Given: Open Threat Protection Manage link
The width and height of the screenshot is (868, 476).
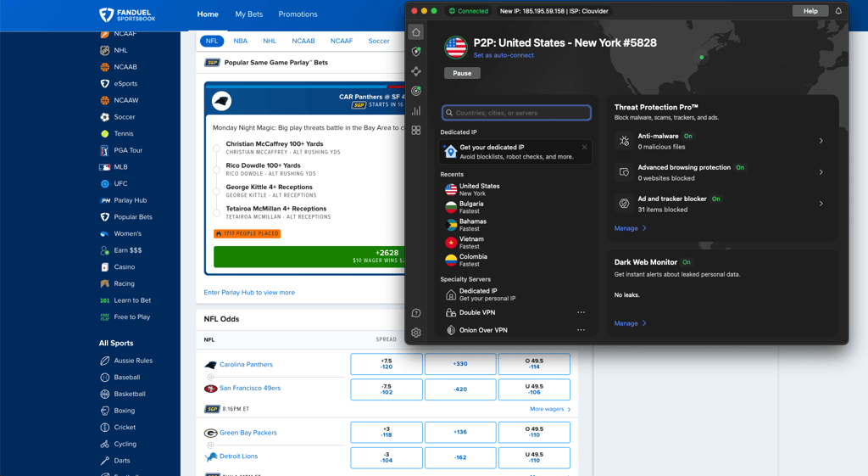Looking at the screenshot, I should [x=630, y=228].
